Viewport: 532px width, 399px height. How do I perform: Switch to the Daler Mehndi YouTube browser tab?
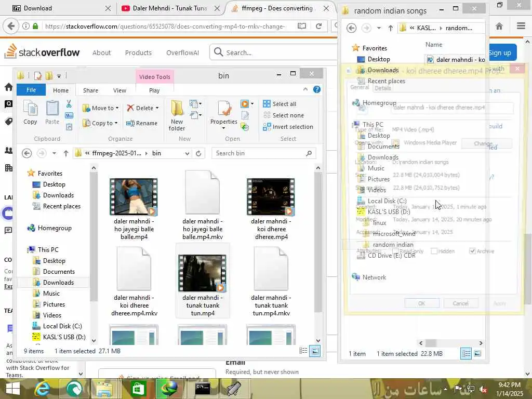click(169, 8)
